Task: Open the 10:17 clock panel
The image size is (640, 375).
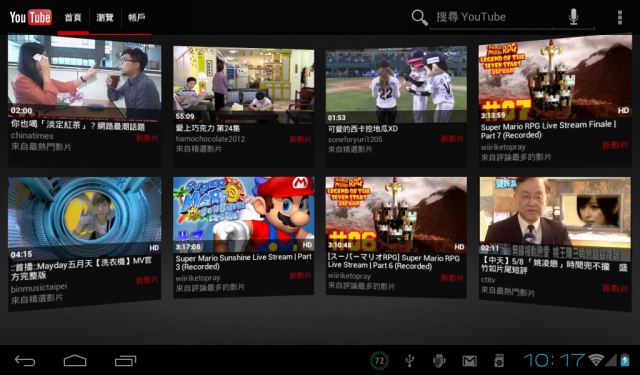Action: (554, 360)
